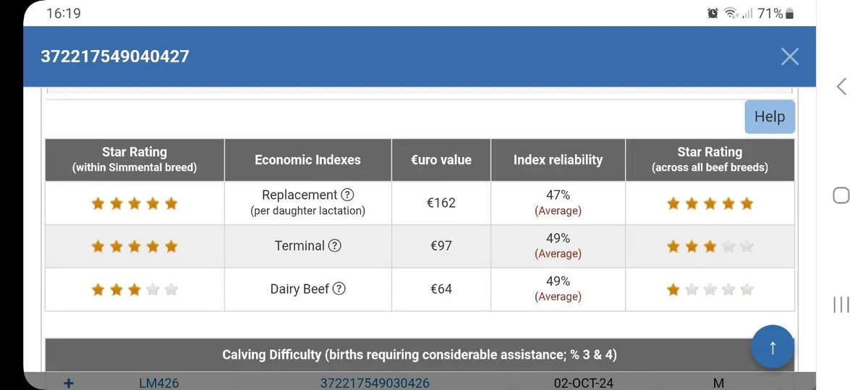Open animal tag 372217549030426 link
868x390 pixels.
click(x=375, y=383)
